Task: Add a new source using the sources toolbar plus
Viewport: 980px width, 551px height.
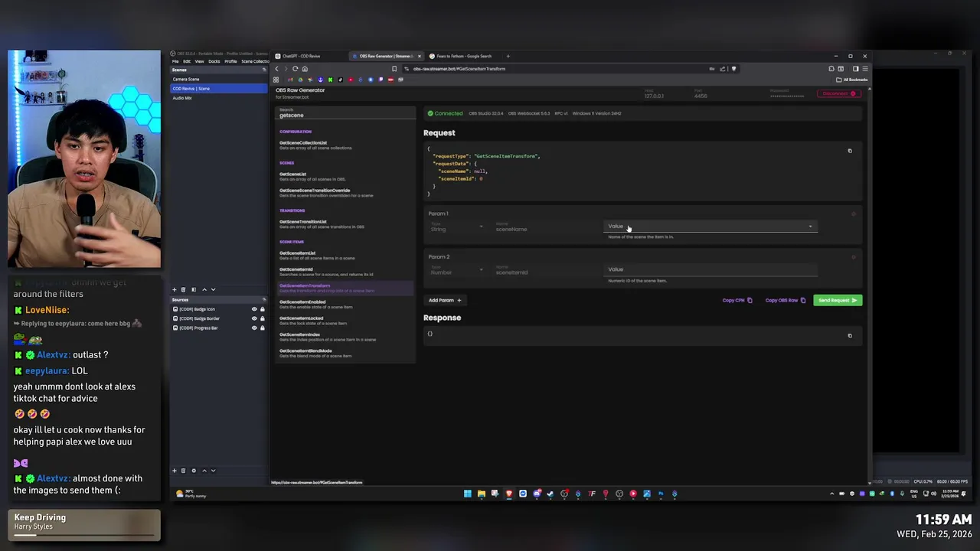Action: 174,471
